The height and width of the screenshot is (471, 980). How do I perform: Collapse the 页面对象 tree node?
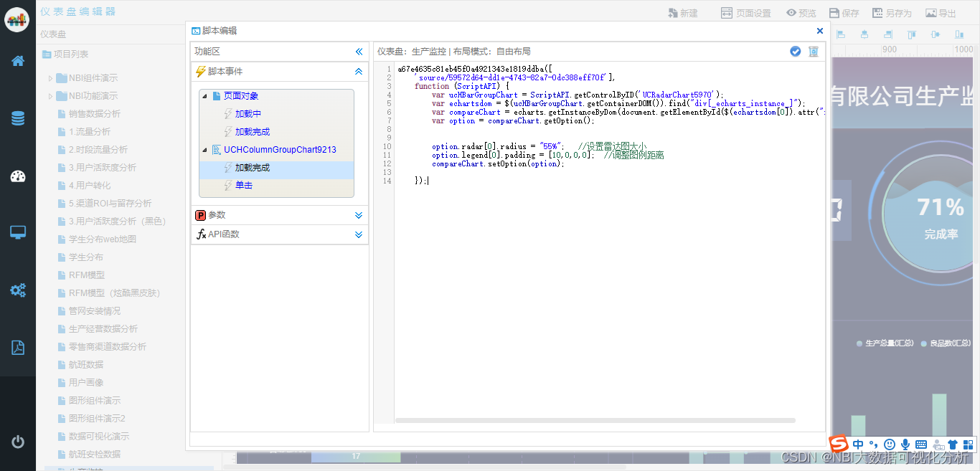pyautogui.click(x=204, y=96)
